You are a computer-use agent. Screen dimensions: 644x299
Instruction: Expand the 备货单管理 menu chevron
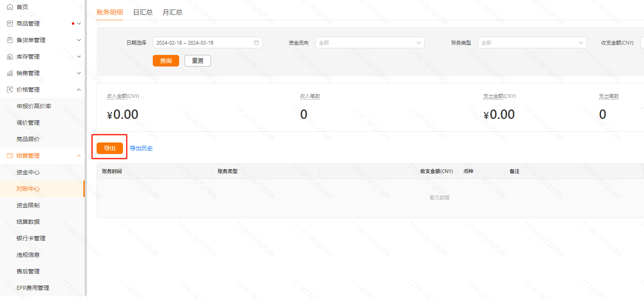(79, 40)
